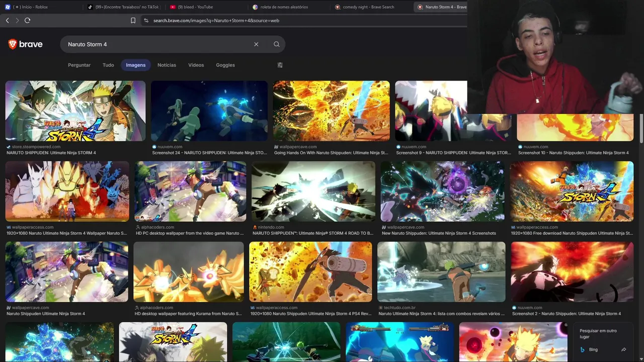Screen dimensions: 644x362
Task: Open the Free download Storm 4 logo thumbnail
Action: [572, 191]
